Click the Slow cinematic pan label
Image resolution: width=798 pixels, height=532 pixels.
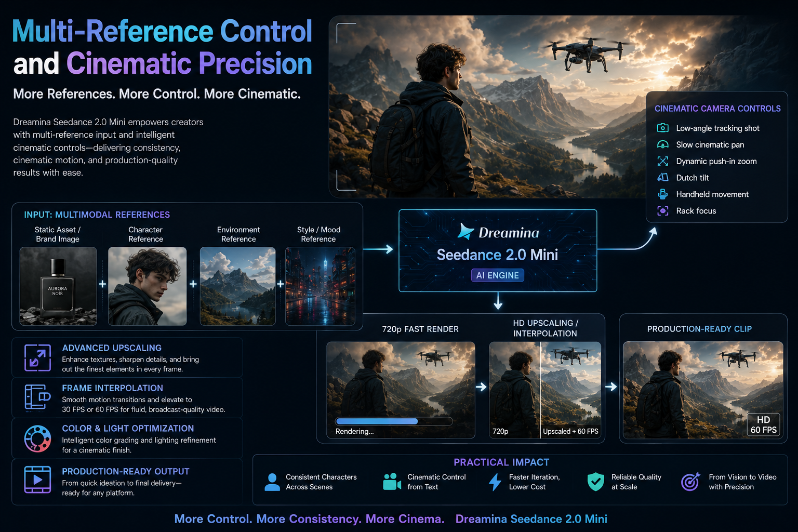[710, 144]
